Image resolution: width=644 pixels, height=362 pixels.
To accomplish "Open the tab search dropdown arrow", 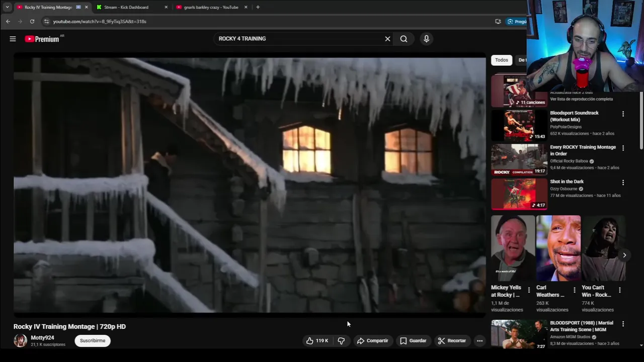I will tap(7, 7).
